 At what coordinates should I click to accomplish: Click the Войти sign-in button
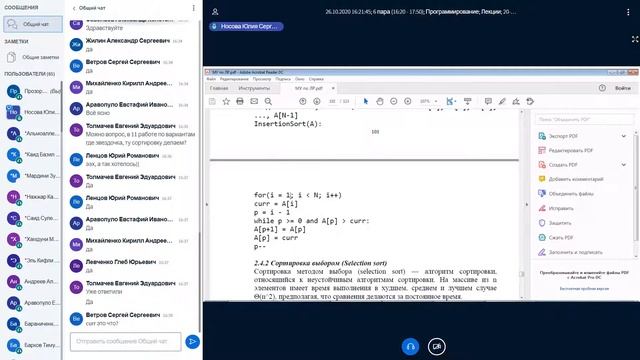coord(623,88)
